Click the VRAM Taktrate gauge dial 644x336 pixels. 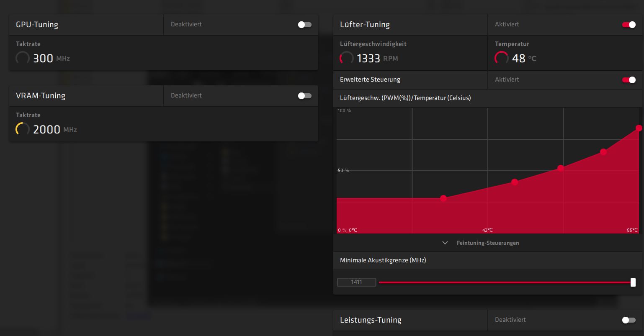23,129
